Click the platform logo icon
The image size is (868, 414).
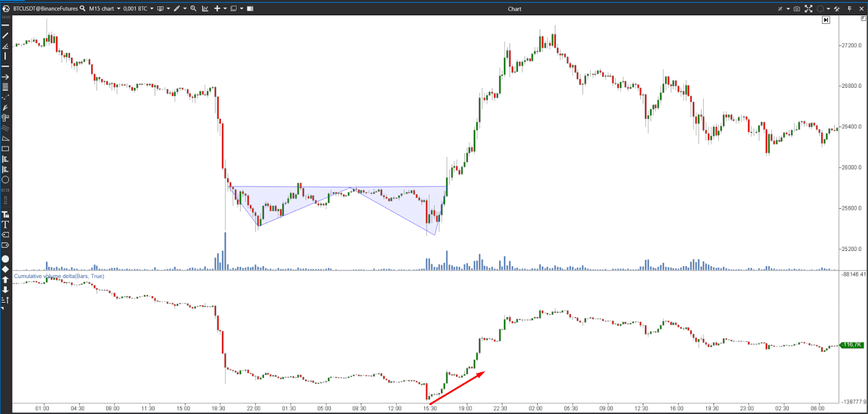[x=6, y=8]
